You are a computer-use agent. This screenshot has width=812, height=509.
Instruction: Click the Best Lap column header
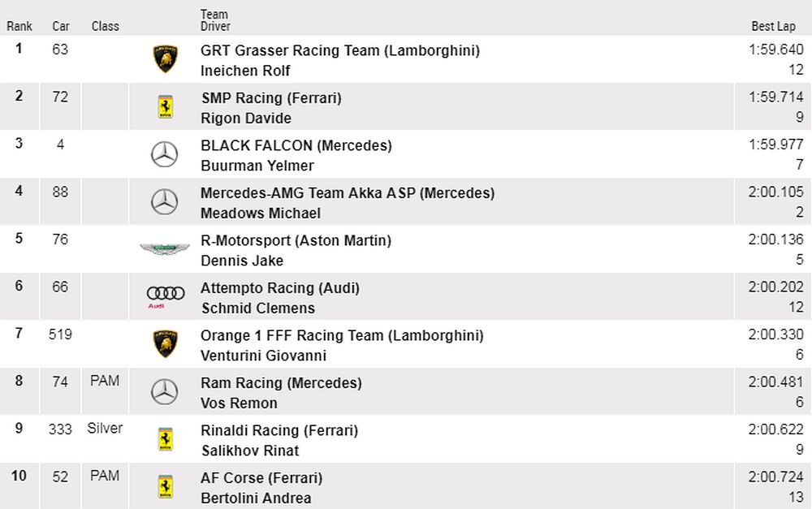[773, 26]
